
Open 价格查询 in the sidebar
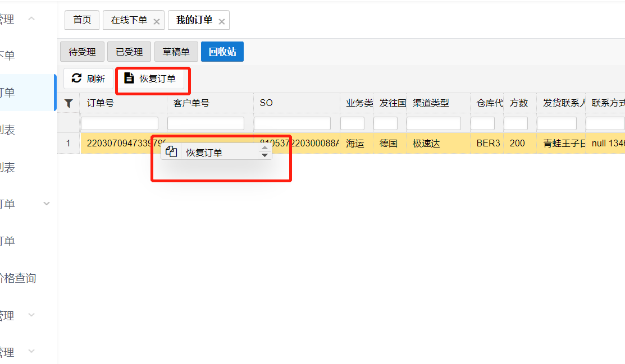(x=18, y=278)
